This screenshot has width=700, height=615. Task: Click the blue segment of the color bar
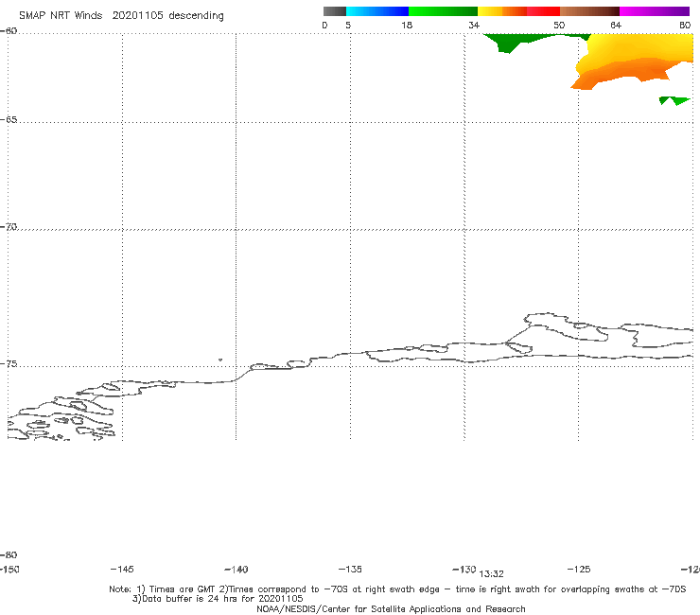coord(377,11)
